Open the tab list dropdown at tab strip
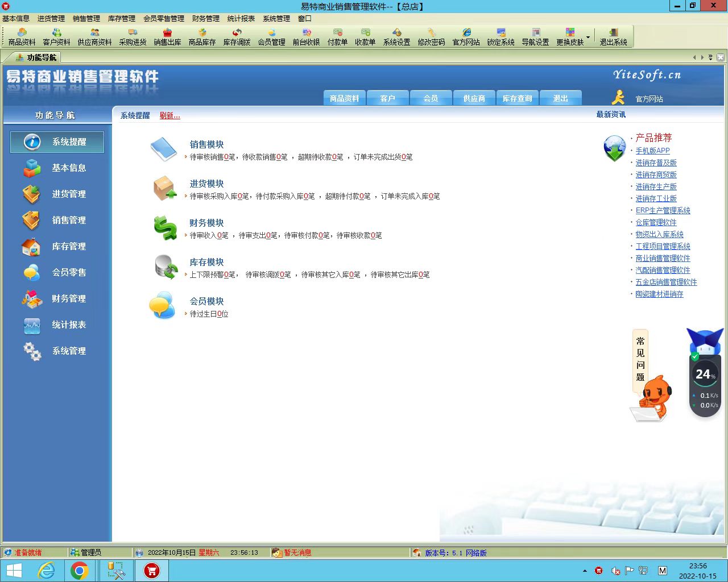Viewport: 728px width, 582px height. click(x=710, y=57)
